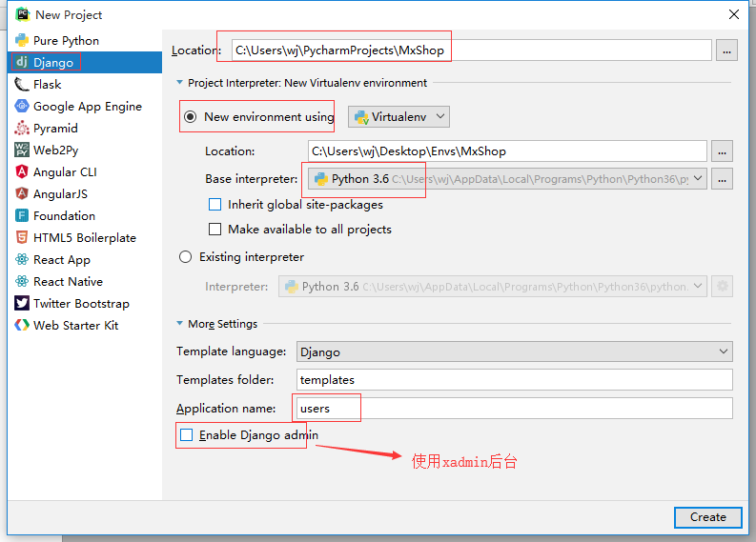Choose the Pyramid project type
756x542 pixels.
pyautogui.click(x=85, y=129)
